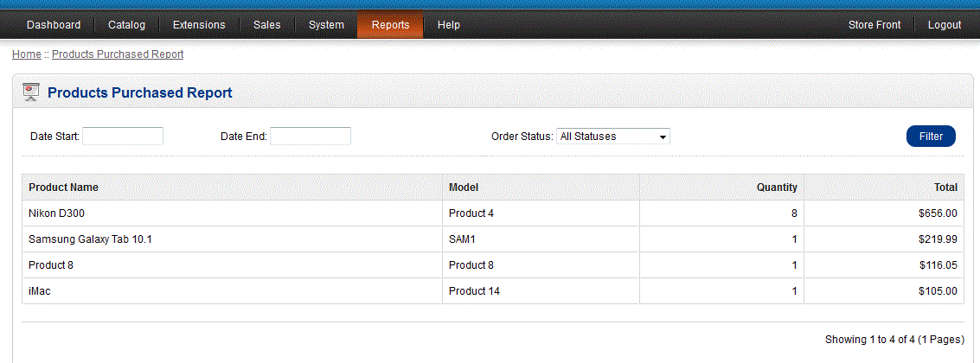Click the Products Purchased Report breadcrumb
980x363 pixels.
pyautogui.click(x=118, y=54)
